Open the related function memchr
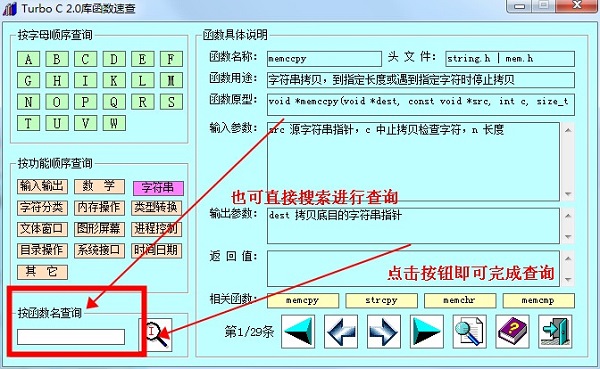This screenshot has height=369, width=600. coord(460,300)
